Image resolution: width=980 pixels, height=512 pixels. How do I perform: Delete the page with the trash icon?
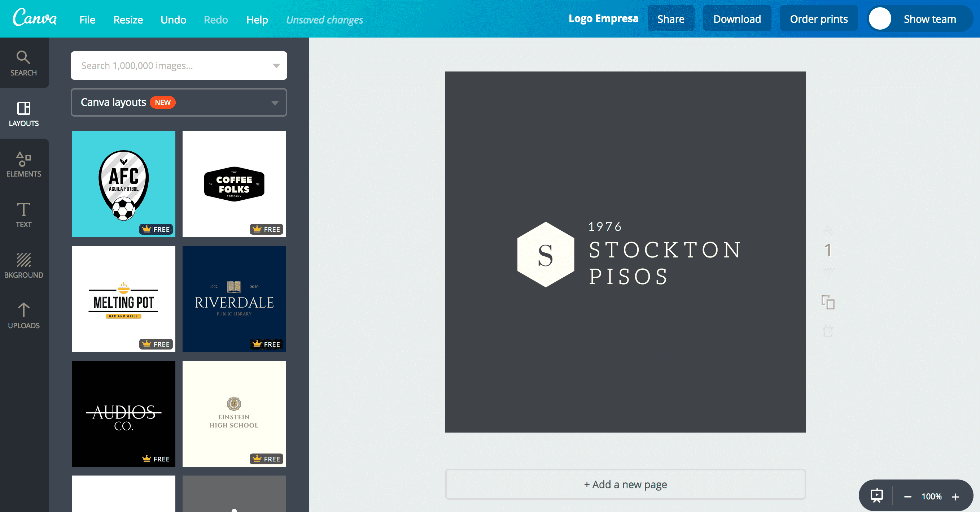coord(828,332)
